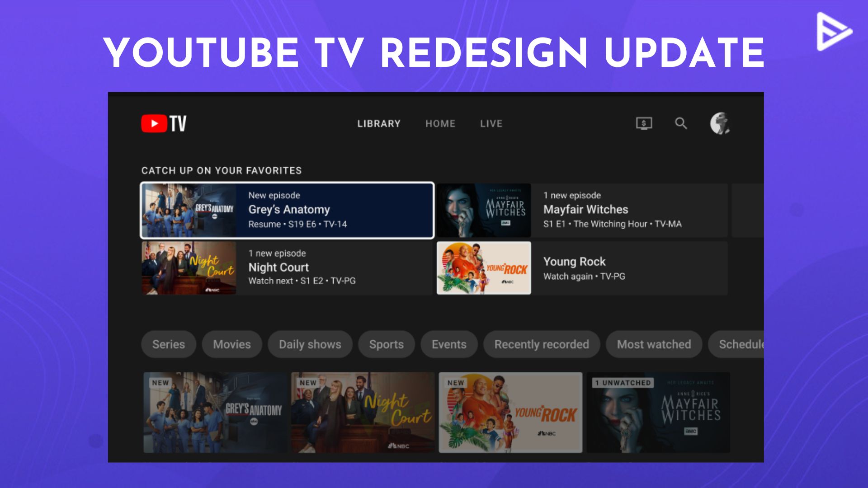Select the Scheduled filter chip
The width and height of the screenshot is (868, 488).
point(737,344)
